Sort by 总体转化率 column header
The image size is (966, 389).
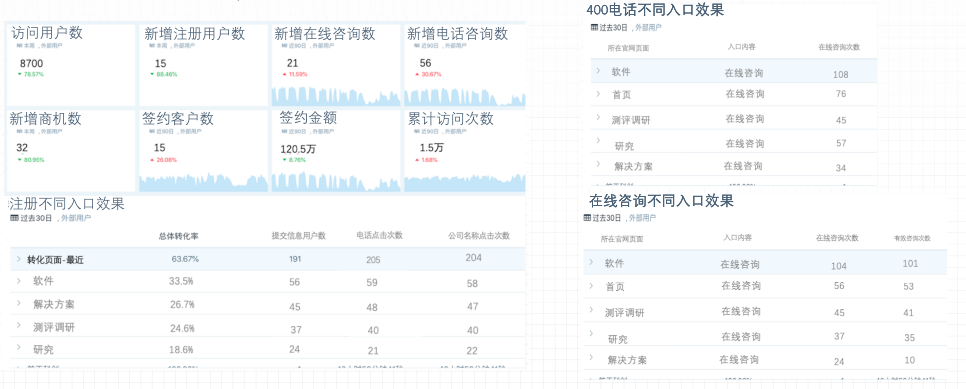178,235
